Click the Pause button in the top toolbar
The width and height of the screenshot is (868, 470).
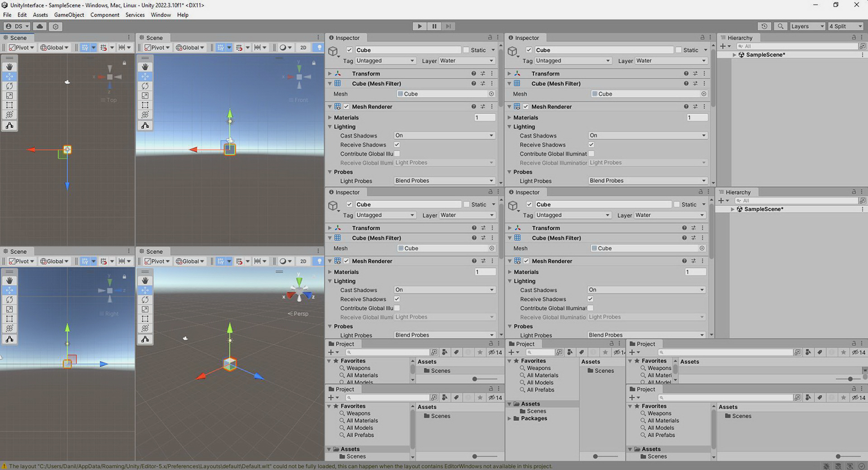(434, 26)
